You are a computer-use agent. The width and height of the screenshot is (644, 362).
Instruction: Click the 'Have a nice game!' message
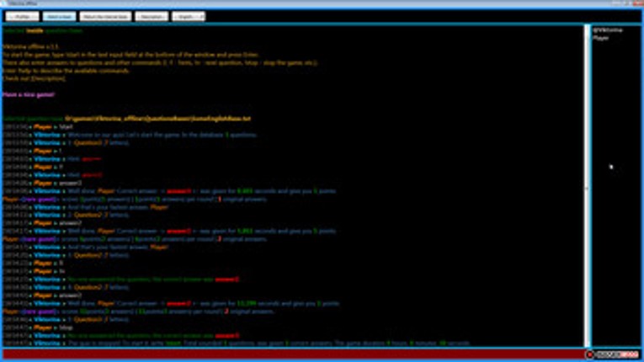[x=29, y=94]
